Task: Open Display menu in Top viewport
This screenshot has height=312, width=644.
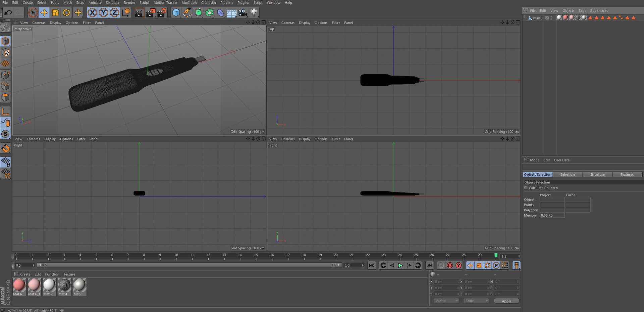Action: (x=305, y=23)
